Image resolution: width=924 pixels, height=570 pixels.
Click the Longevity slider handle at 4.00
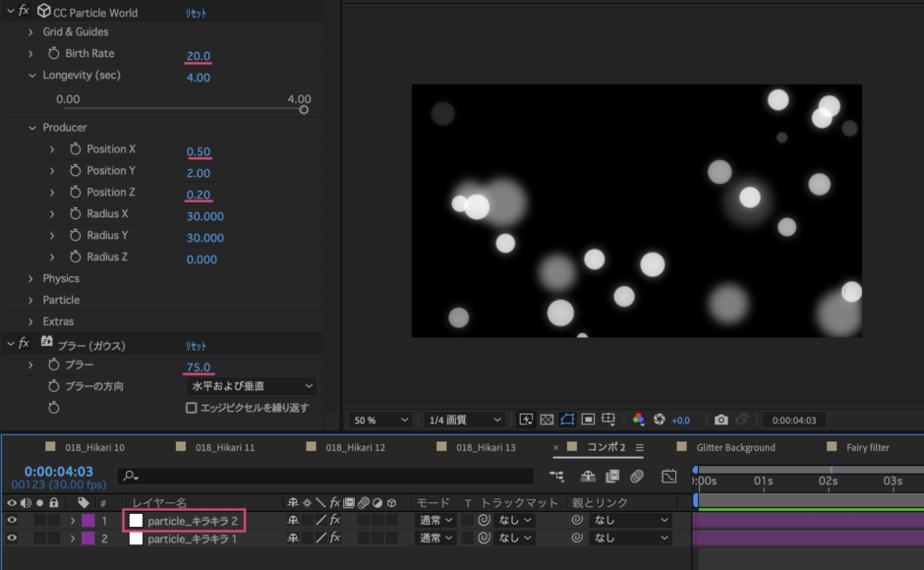tap(305, 110)
